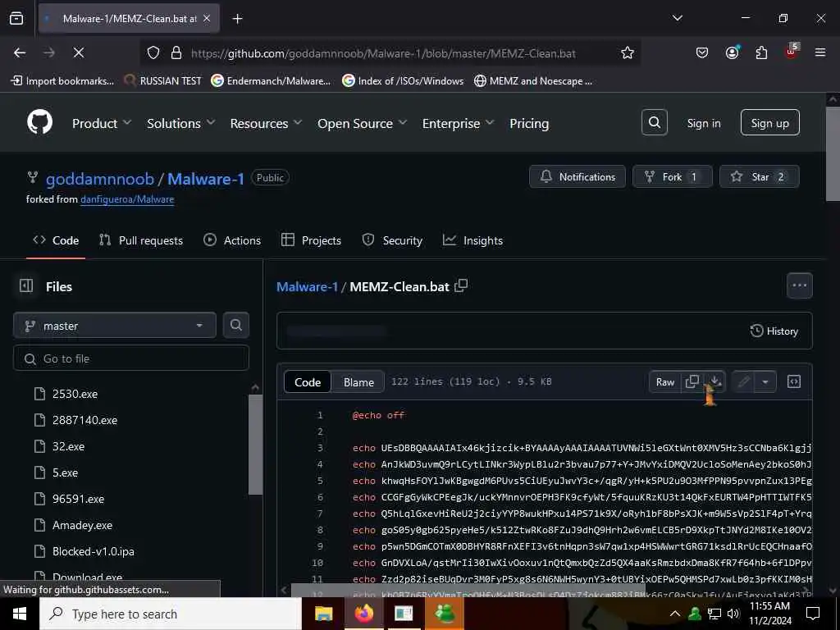
Task: Open the master branch selector
Action: click(115, 325)
